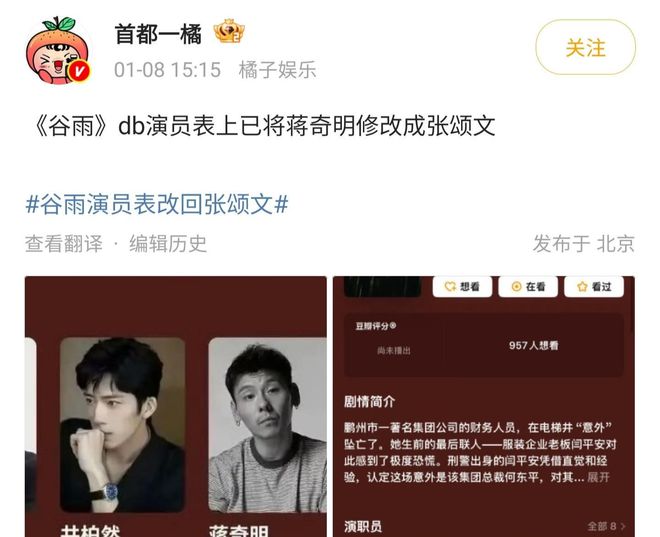Tap the 井柏然 actor photo card

pyautogui.click(x=122, y=425)
